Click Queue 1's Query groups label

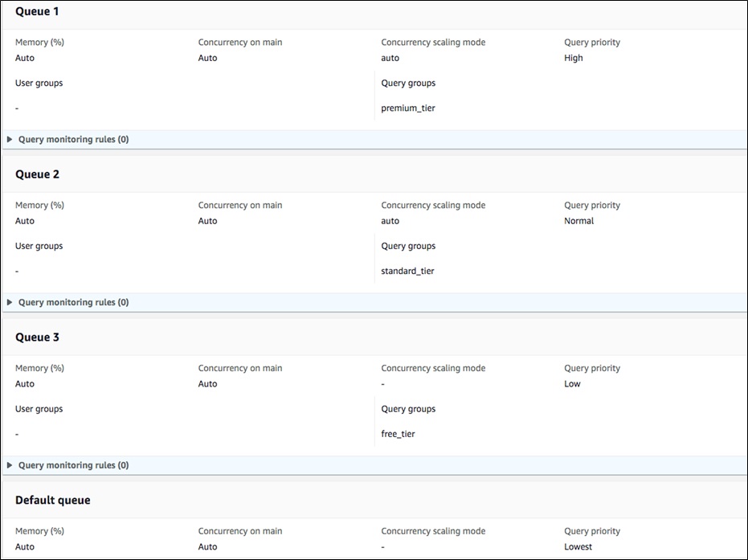coord(408,83)
